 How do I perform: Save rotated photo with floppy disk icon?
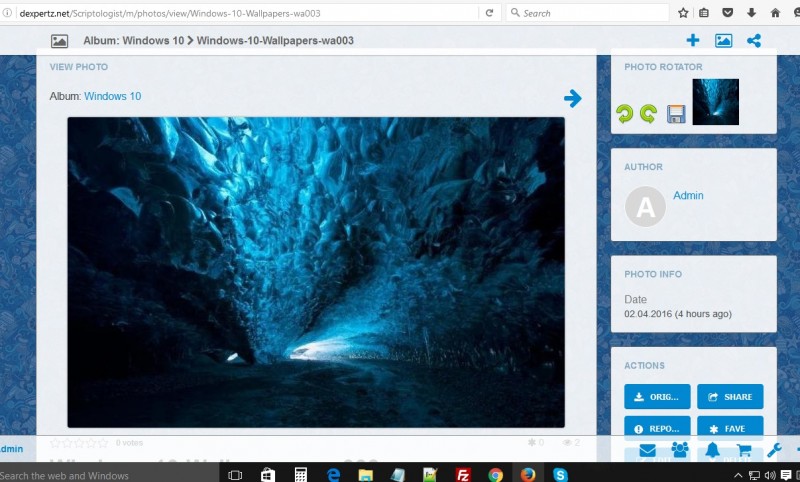point(676,114)
